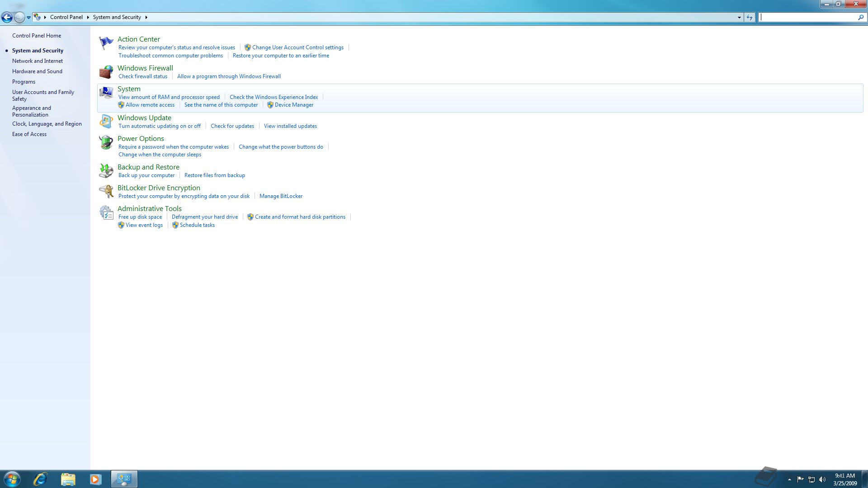
Task: Click Troubleshoot common computer problems
Action: pos(170,56)
